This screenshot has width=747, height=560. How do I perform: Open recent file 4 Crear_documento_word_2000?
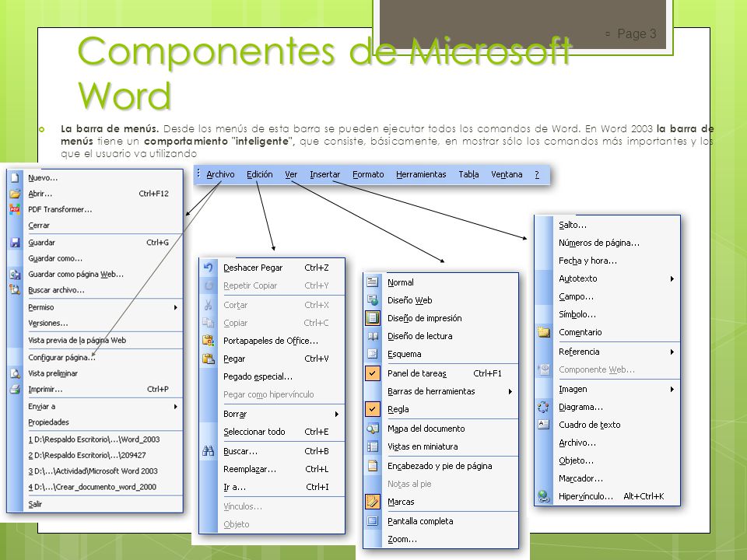pos(92,487)
